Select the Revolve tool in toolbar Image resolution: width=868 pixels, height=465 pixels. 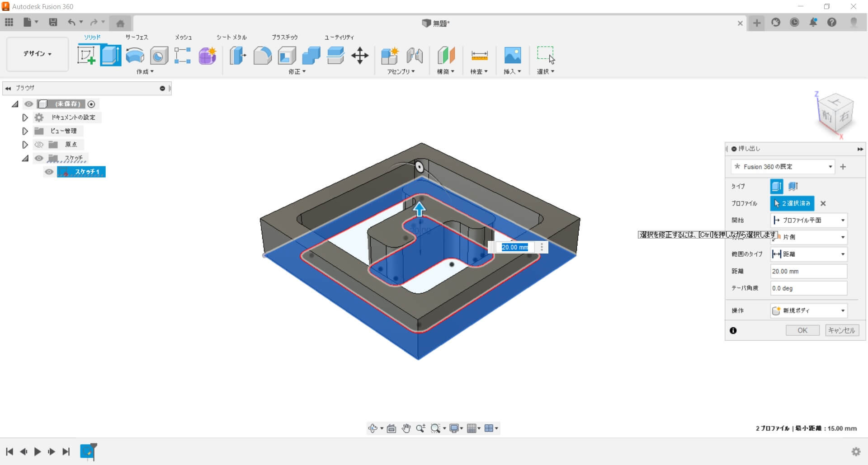135,56
